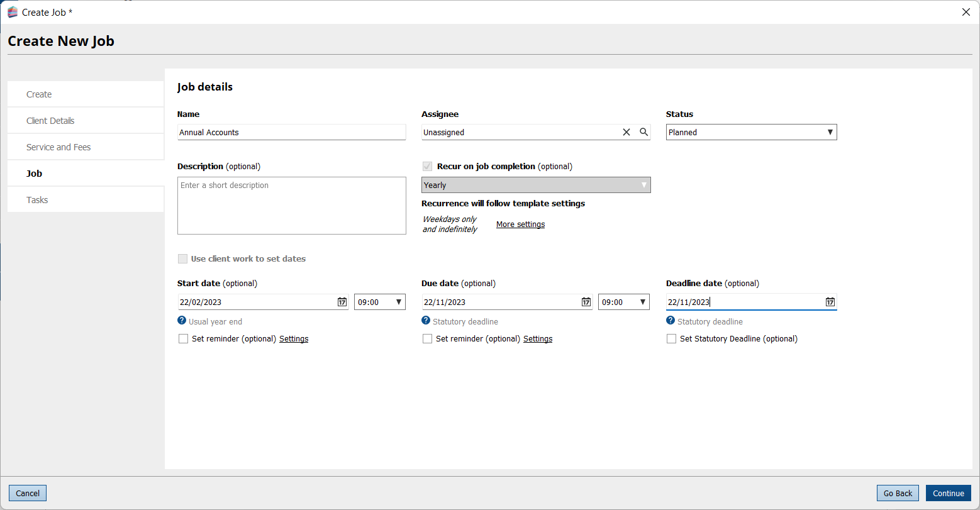980x510 pixels.
Task: Click into the Description text area
Action: point(291,206)
